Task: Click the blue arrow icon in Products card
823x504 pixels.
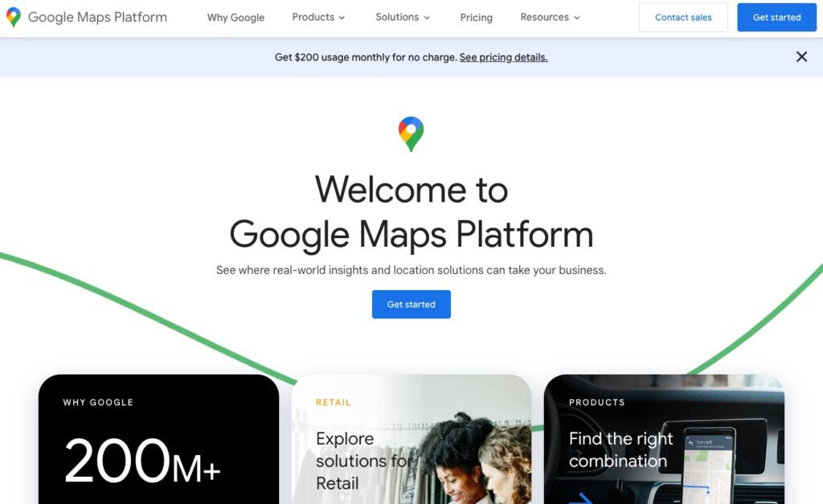Action: pos(581,498)
